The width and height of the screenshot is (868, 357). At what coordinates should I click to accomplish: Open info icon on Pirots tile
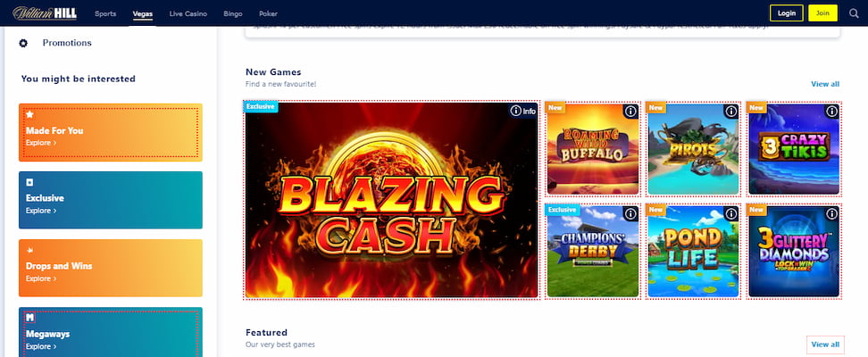tap(731, 112)
